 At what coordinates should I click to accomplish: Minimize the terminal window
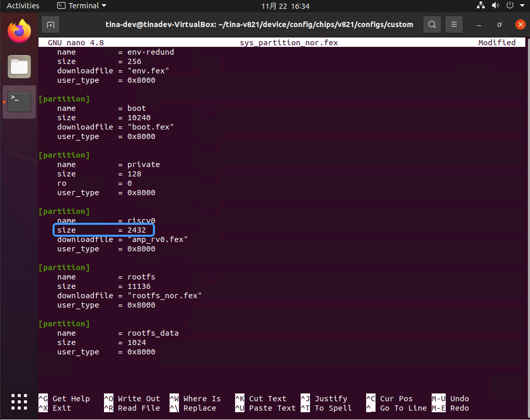[x=479, y=24]
